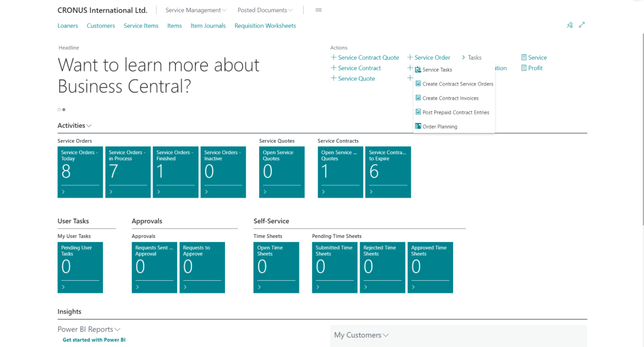The height and width of the screenshot is (347, 644).
Task: Open the Service Contracts to Expire tile
Action: click(x=388, y=172)
